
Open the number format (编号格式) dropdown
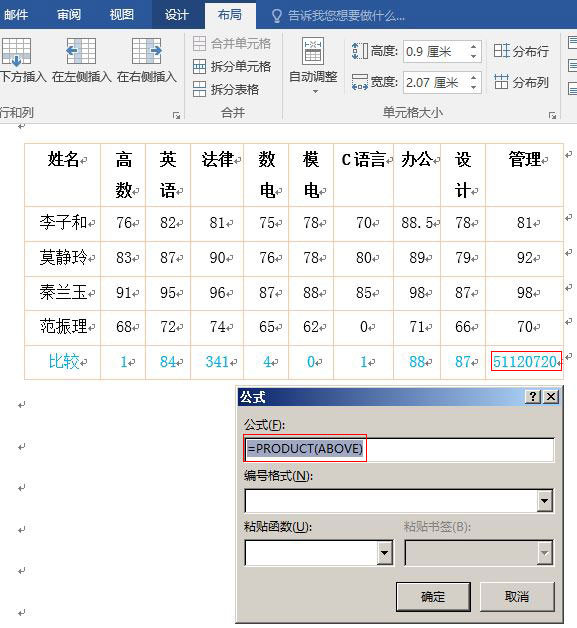544,501
